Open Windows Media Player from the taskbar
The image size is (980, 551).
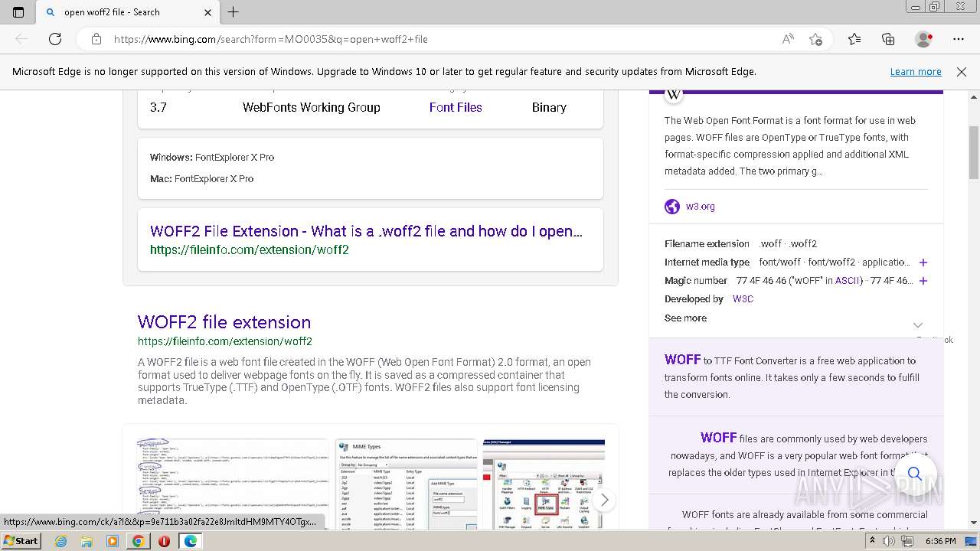[113, 541]
